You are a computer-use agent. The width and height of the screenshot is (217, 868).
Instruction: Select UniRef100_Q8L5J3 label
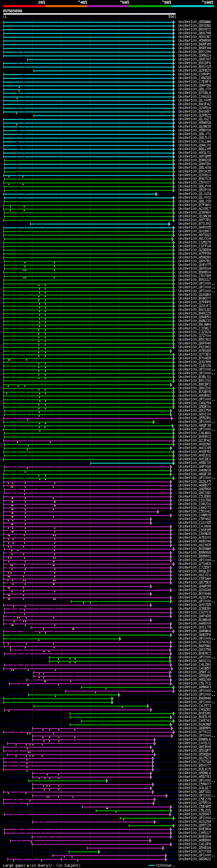(195, 138)
